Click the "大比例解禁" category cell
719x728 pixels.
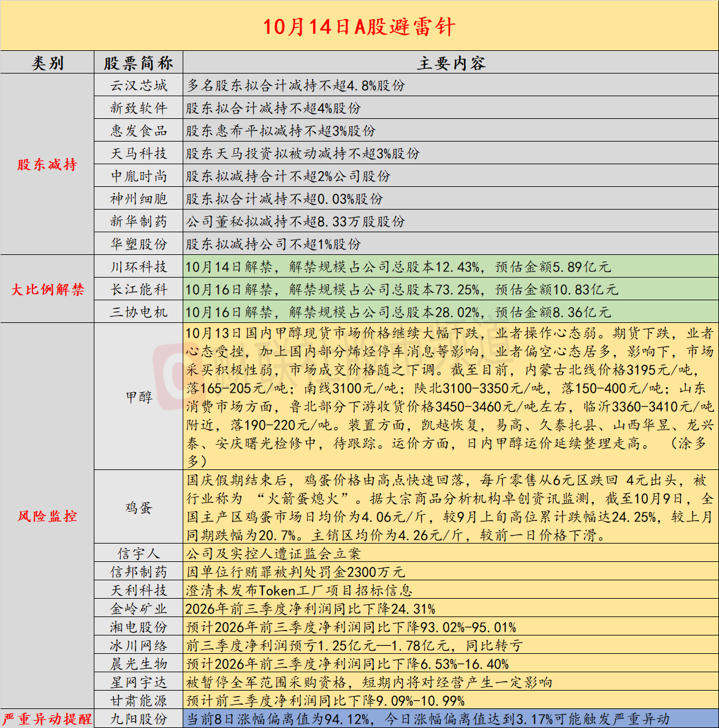[47, 289]
